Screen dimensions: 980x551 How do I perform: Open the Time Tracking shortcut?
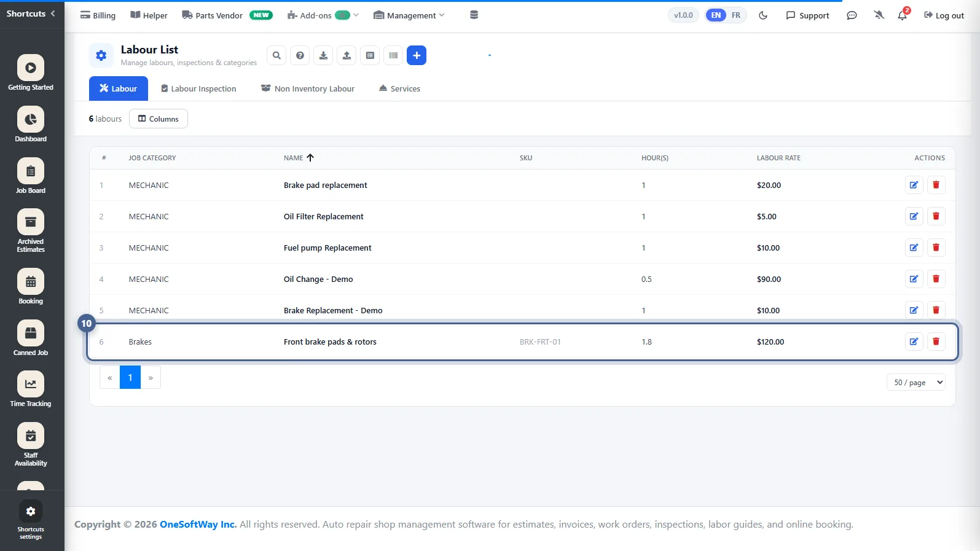point(31,389)
